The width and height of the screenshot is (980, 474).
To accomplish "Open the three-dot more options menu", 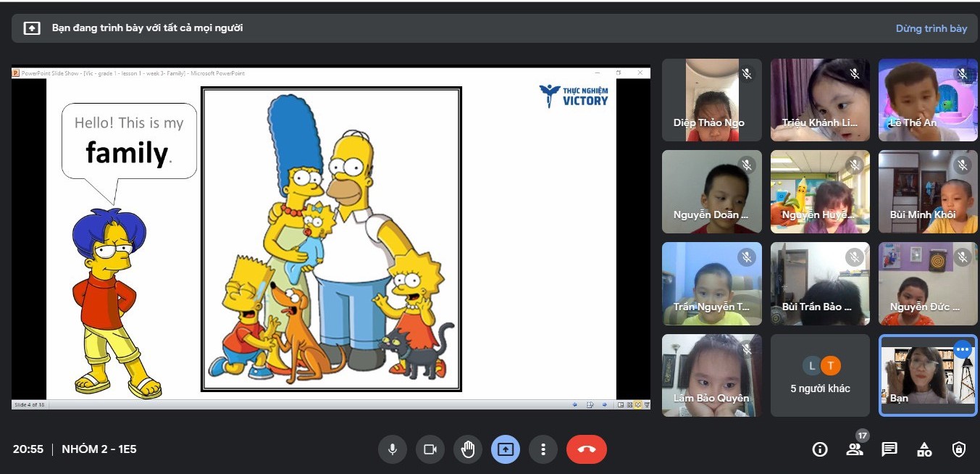I will pyautogui.click(x=543, y=449).
